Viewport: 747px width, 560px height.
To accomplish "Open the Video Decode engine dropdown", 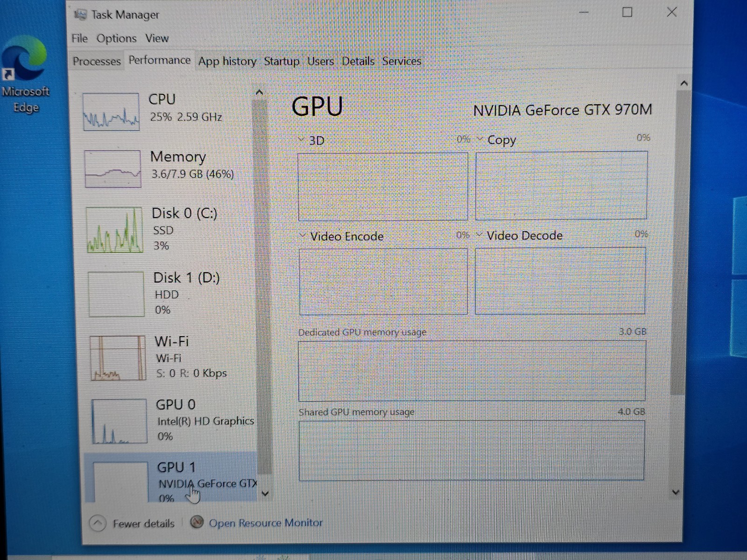I will 479,234.
